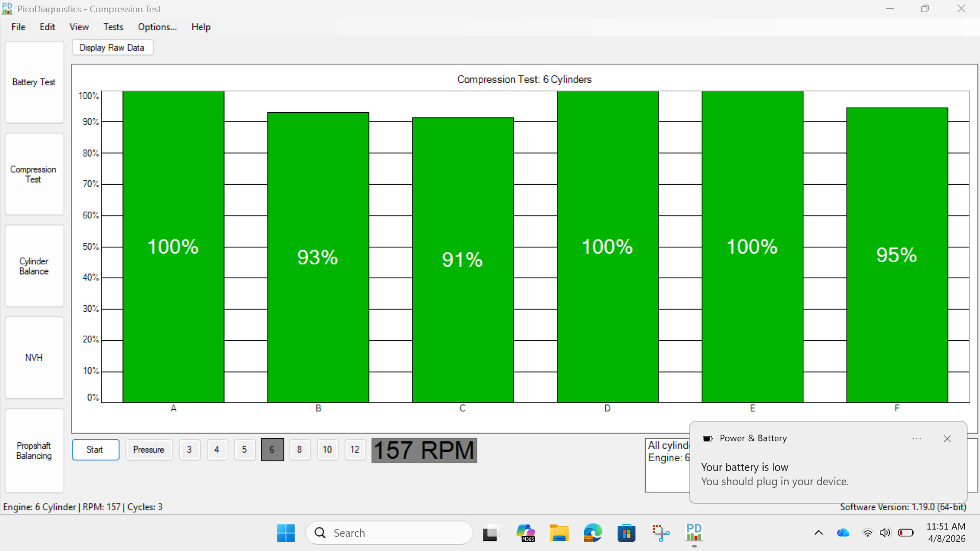Switch to Compression Test panel
Viewport: 980px width, 551px height.
pyautogui.click(x=34, y=174)
